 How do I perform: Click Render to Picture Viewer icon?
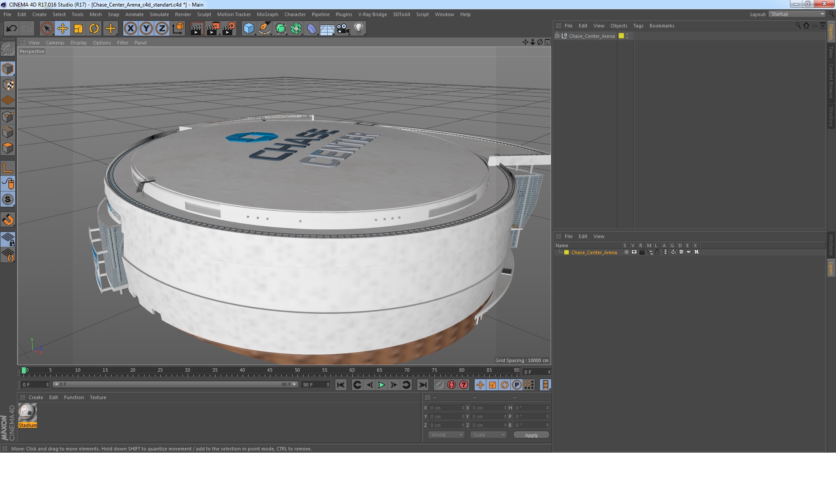[x=213, y=29]
